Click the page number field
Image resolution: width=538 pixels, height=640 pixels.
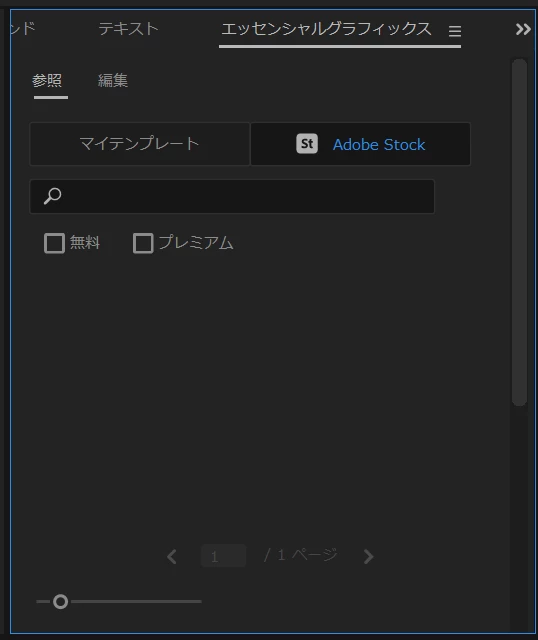click(223, 556)
